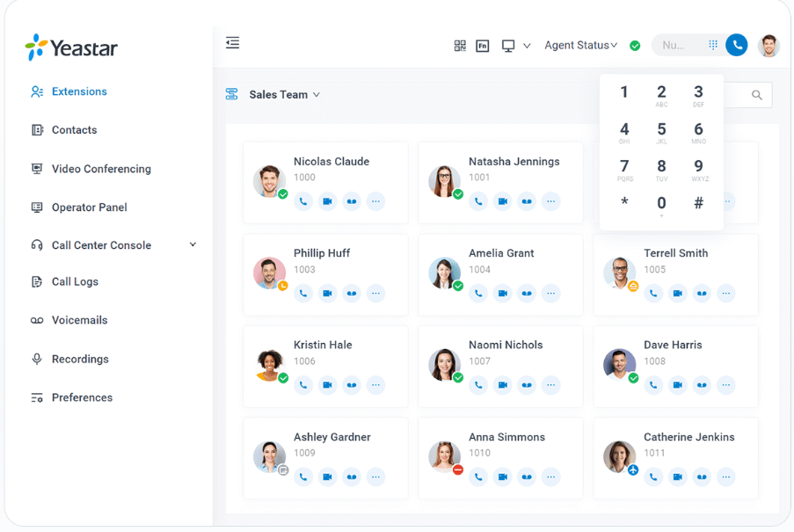Viewport: 794px width, 532px height.
Task: Expand the Call Center Console submenu
Action: [x=193, y=245]
